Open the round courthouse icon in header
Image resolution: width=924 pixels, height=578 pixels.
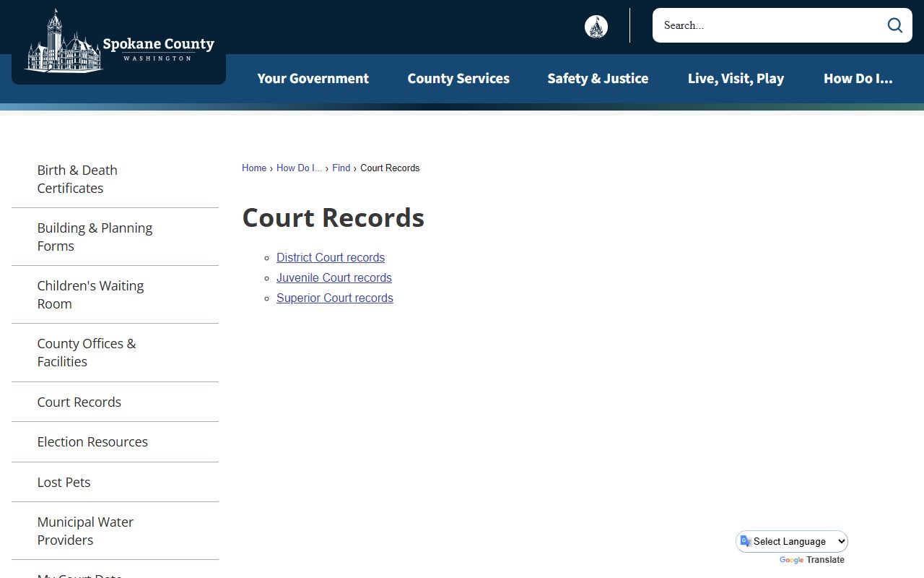pyautogui.click(x=596, y=27)
